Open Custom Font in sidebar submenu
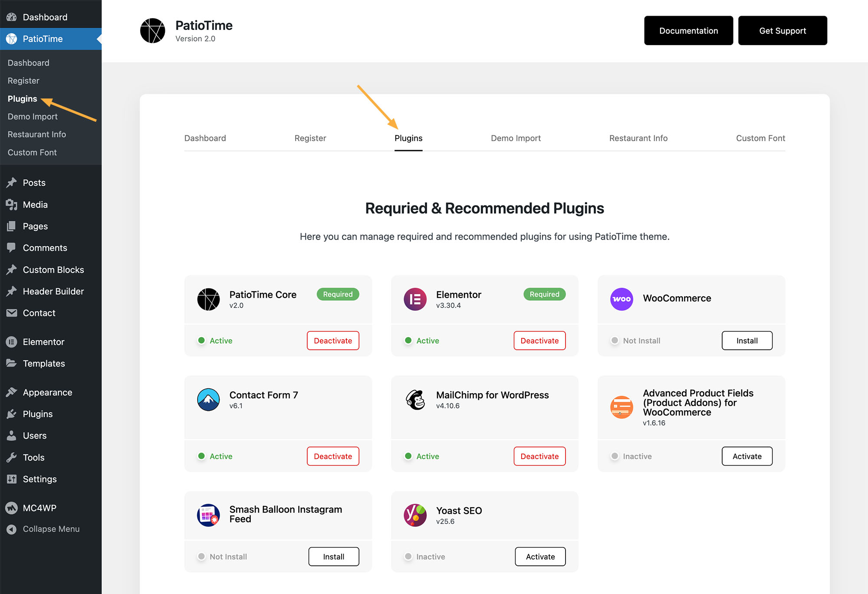 (32, 152)
